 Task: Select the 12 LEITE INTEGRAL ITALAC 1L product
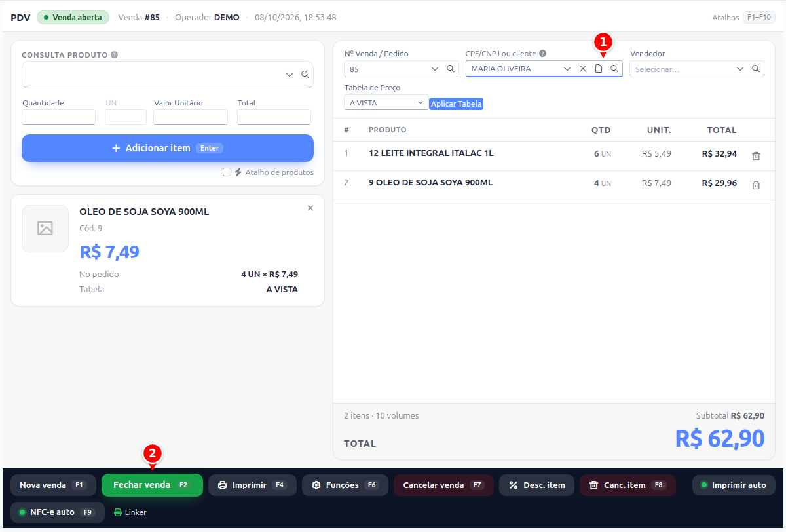coord(431,153)
